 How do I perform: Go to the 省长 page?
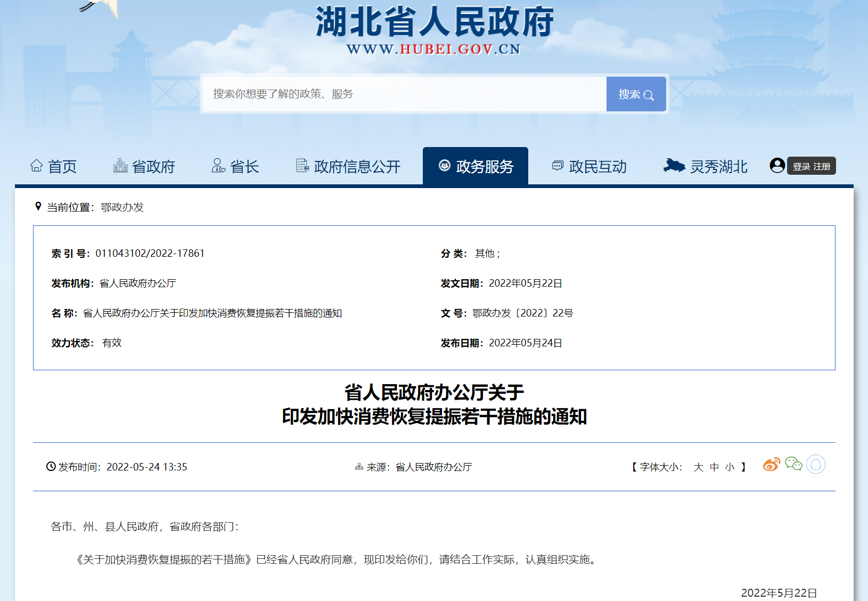[244, 167]
